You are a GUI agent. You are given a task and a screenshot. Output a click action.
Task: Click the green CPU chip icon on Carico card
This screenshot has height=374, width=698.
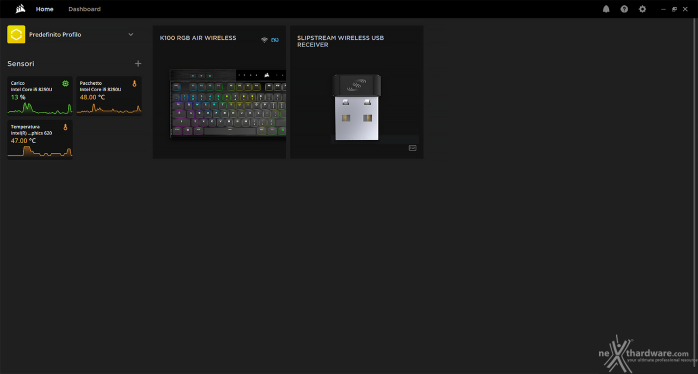click(65, 83)
